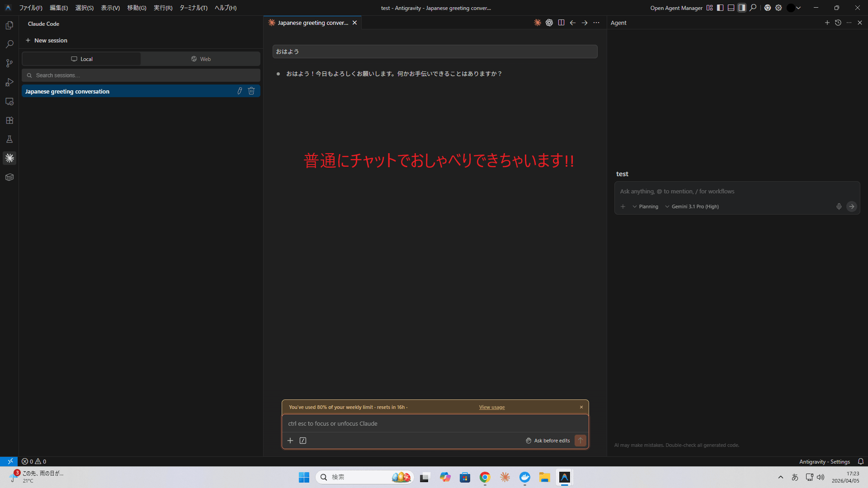This screenshot has width=868, height=488.
Task: Select the Testing flask icon
Action: 9,139
